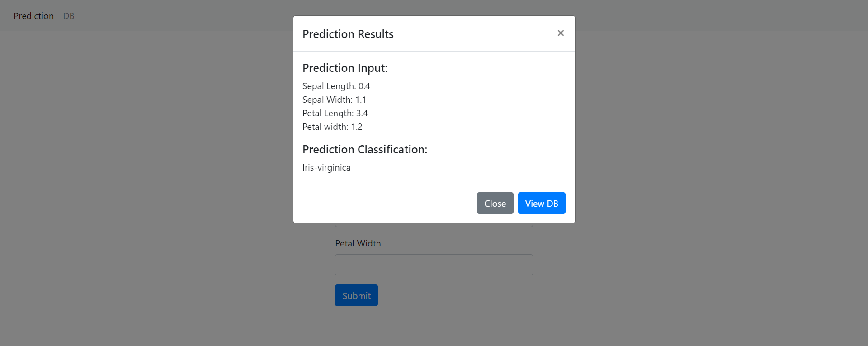This screenshot has width=868, height=346.
Task: Click the Sepal Width: 1.1 text line
Action: (x=334, y=100)
